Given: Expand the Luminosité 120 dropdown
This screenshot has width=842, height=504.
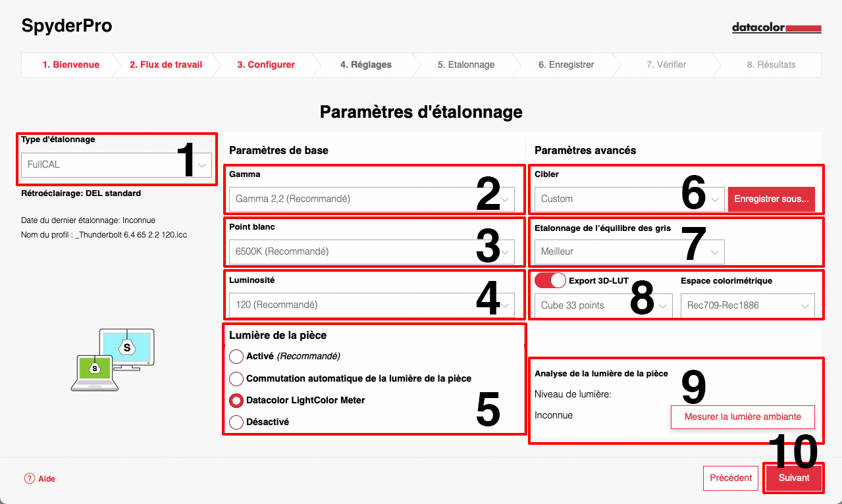Looking at the screenshot, I should point(371,305).
